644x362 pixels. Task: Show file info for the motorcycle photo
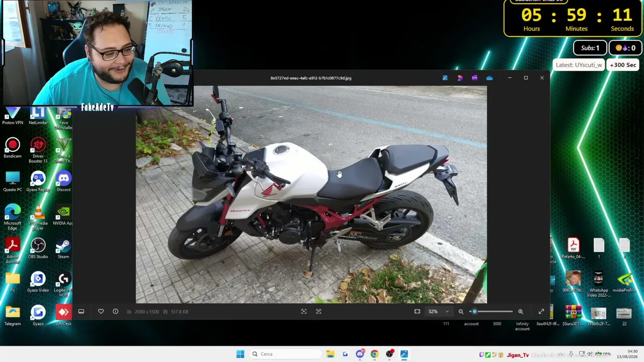[x=115, y=312]
